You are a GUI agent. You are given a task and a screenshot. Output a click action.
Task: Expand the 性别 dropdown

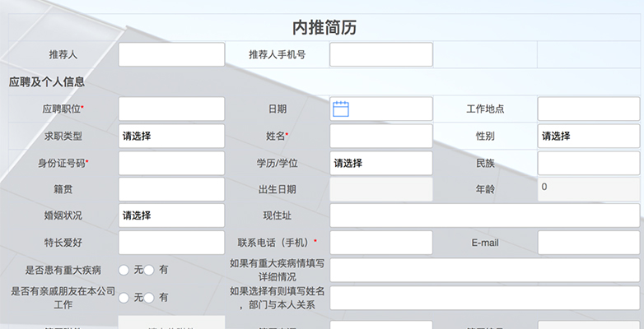click(588, 136)
